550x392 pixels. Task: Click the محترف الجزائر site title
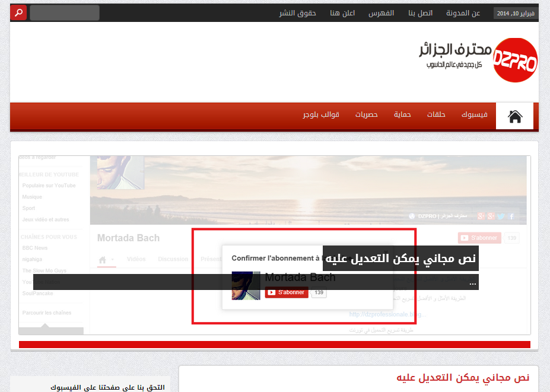coord(455,49)
